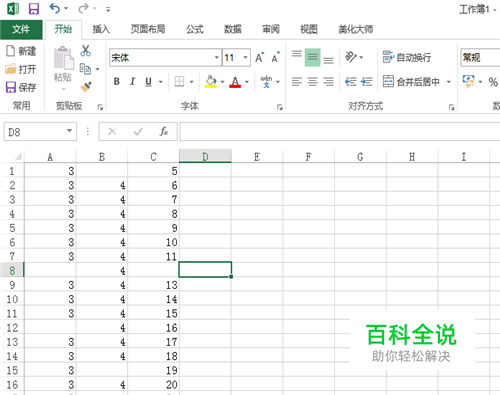Toggle Italic formatting
This screenshot has height=395, width=500.
click(132, 81)
